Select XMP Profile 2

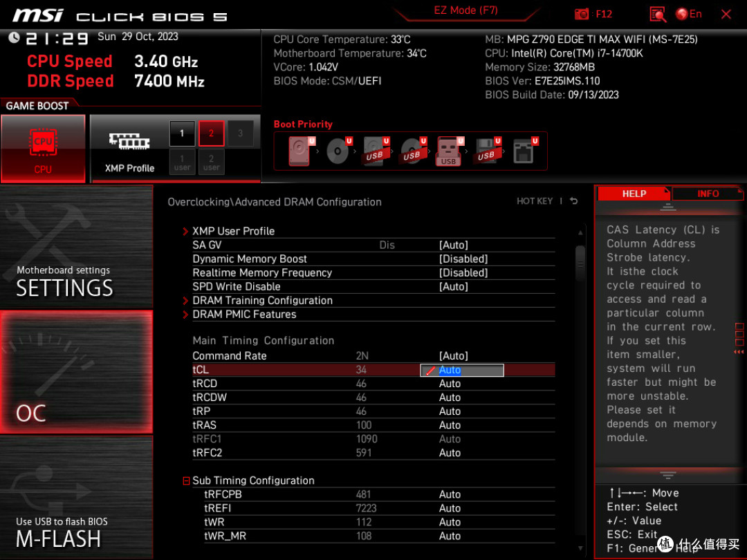(x=211, y=133)
